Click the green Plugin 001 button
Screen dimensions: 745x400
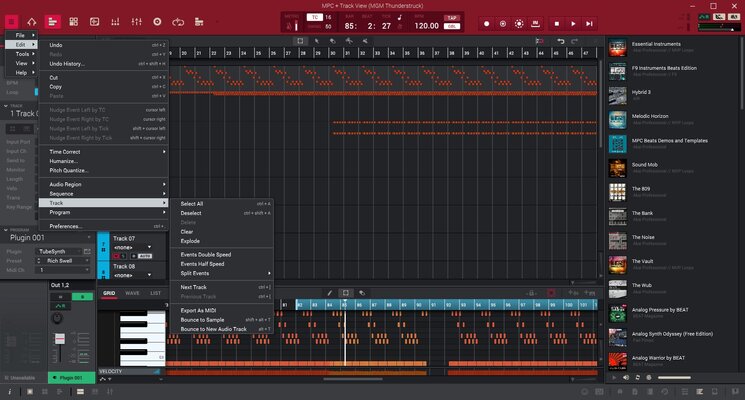coord(71,378)
